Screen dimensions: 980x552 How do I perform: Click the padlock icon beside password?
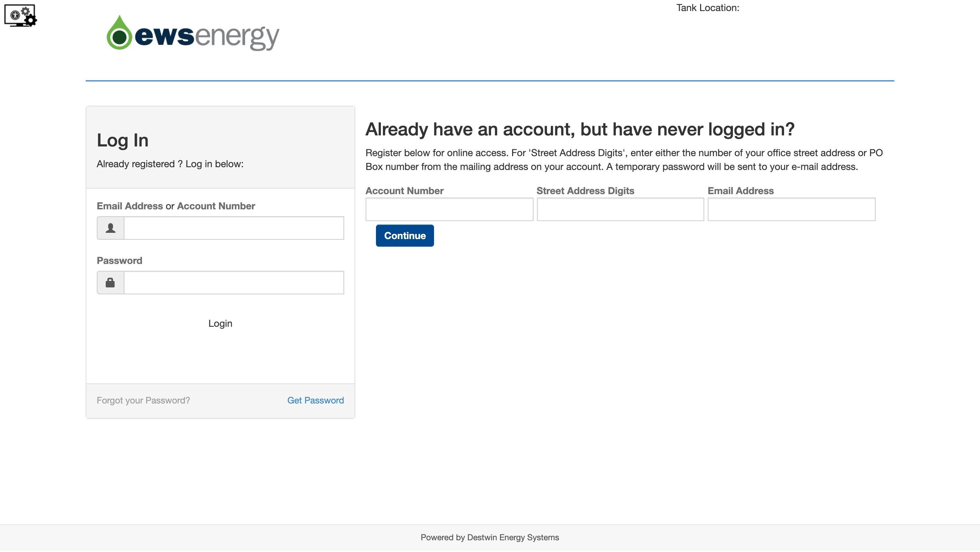(x=110, y=283)
